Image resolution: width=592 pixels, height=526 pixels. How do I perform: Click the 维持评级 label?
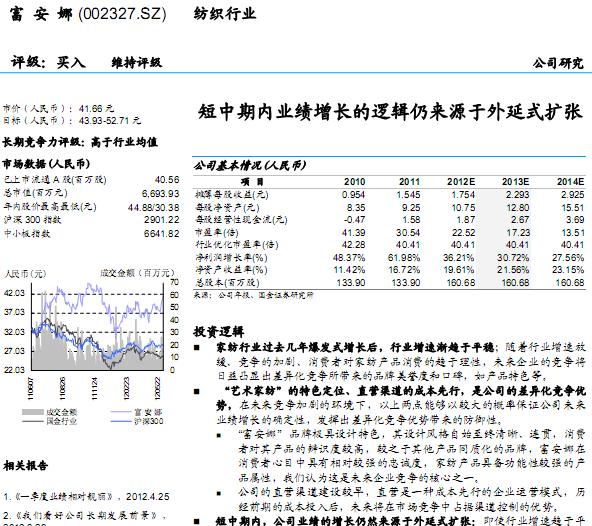(137, 63)
